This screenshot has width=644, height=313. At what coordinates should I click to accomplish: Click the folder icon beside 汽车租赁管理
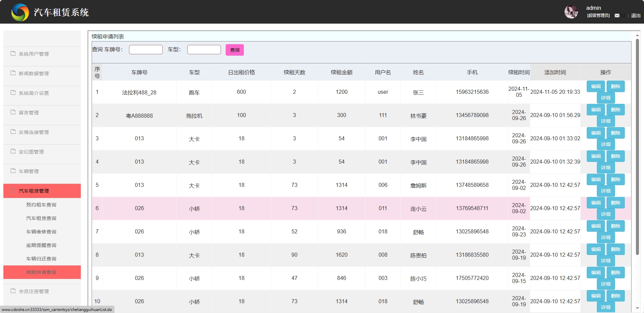coord(13,190)
